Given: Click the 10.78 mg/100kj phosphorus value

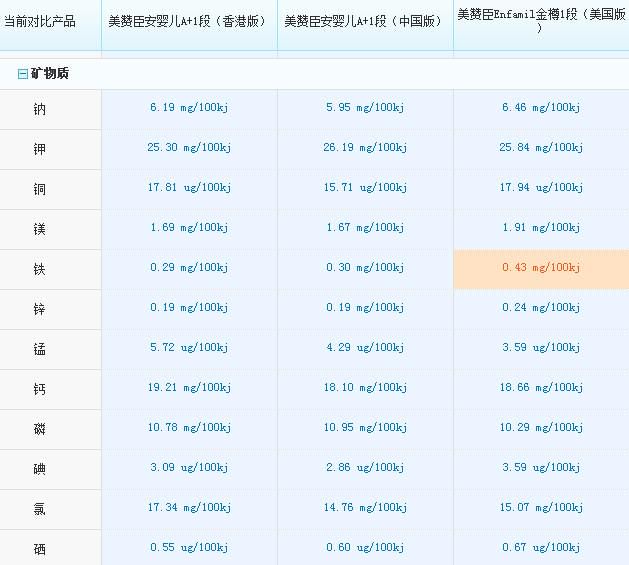Looking at the screenshot, I should (189, 428).
